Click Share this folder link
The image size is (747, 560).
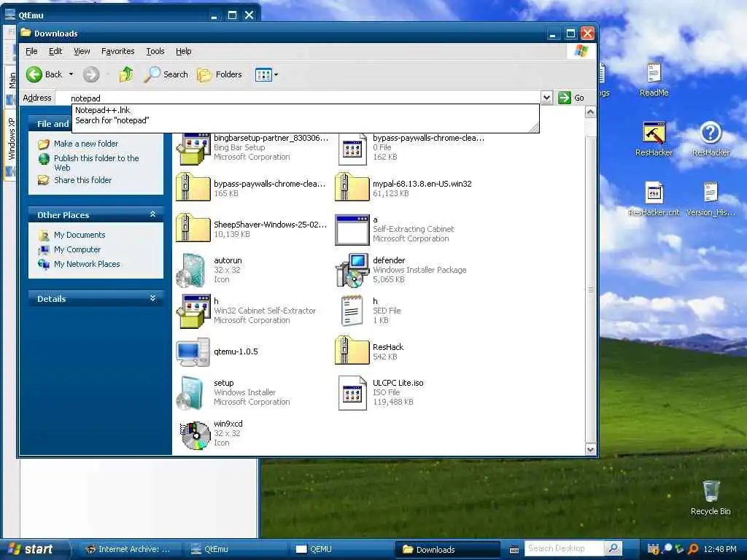click(82, 180)
